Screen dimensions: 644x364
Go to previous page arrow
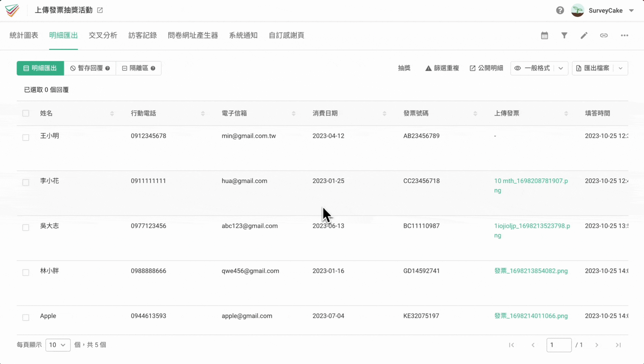pos(533,345)
